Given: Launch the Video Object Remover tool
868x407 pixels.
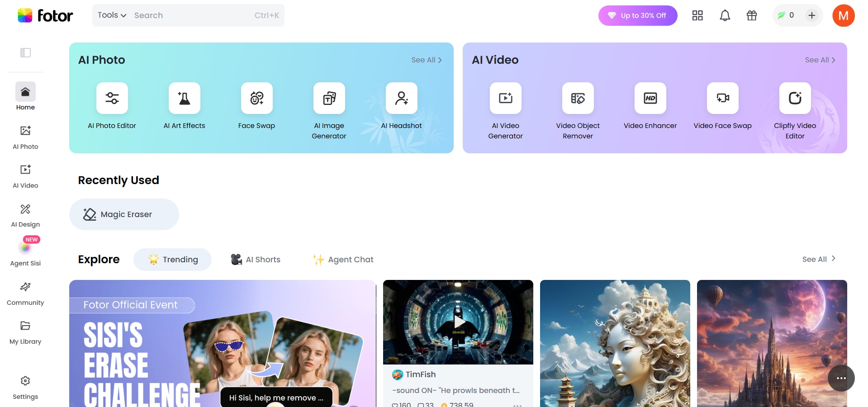Looking at the screenshot, I should click(x=578, y=111).
